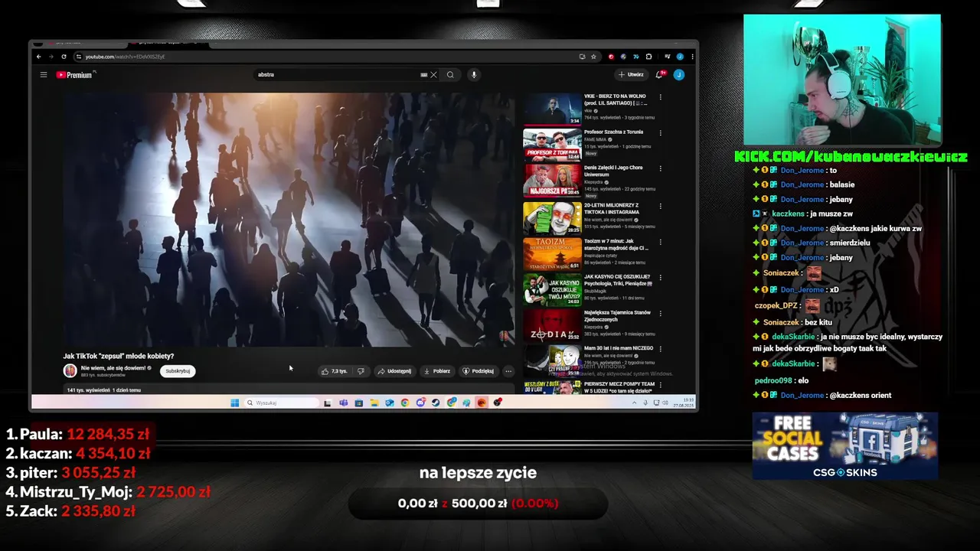Click the volume icon in system tray
The width and height of the screenshot is (980, 551).
click(x=665, y=403)
